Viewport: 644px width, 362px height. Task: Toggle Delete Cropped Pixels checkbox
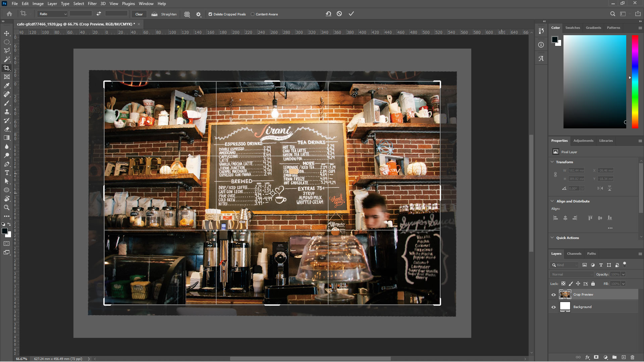(210, 14)
